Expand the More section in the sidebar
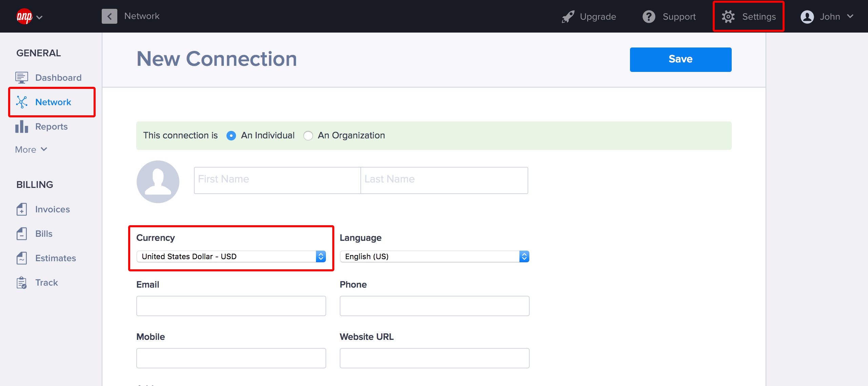The height and width of the screenshot is (386, 868). click(31, 150)
